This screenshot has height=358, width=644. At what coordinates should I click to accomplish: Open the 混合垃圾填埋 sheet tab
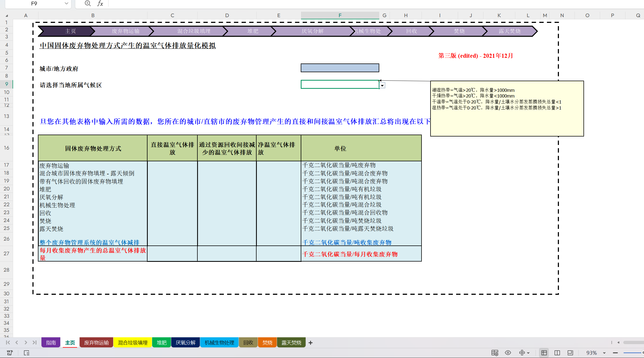point(133,342)
